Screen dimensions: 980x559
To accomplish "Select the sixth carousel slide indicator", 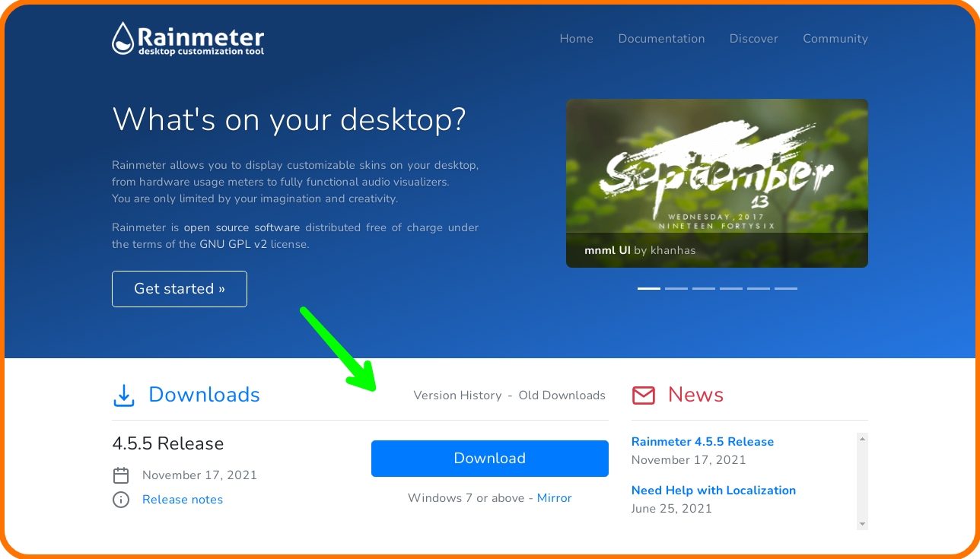I will tap(786, 288).
